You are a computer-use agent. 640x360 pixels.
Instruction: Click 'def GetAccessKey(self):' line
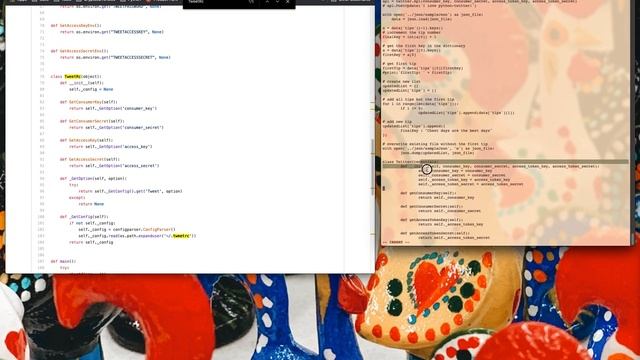86,140
